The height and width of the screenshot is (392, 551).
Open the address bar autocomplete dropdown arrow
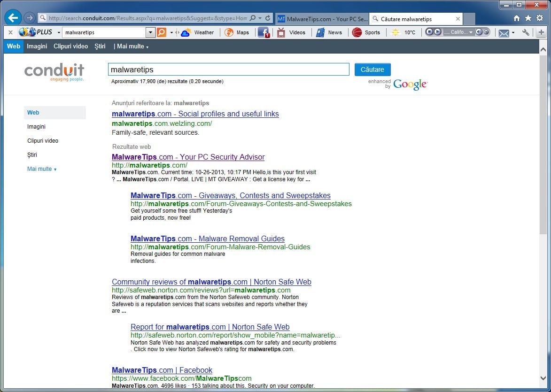(260, 18)
